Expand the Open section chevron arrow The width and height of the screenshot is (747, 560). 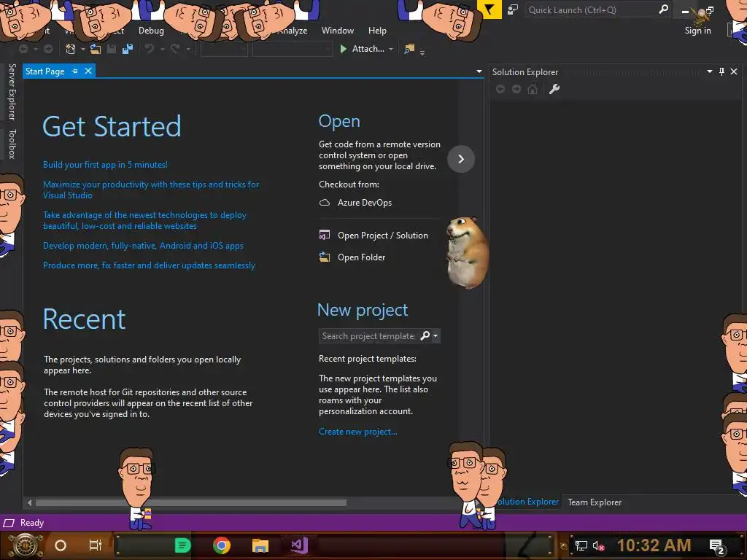click(461, 158)
